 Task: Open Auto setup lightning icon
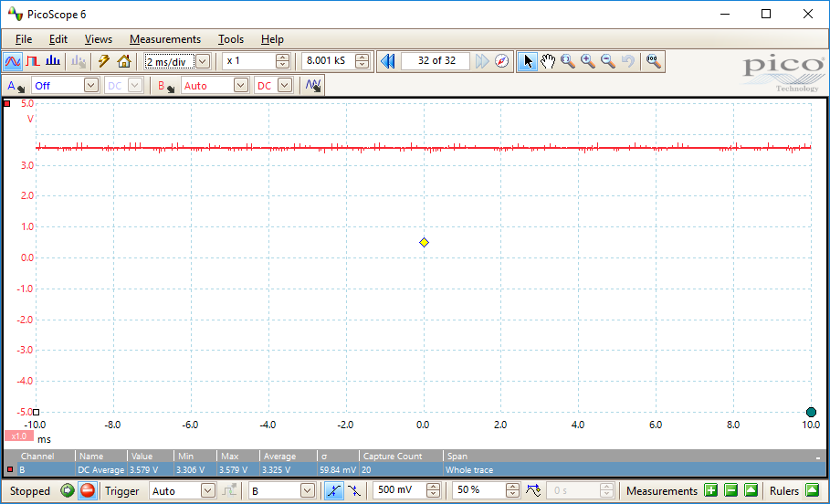pos(104,61)
